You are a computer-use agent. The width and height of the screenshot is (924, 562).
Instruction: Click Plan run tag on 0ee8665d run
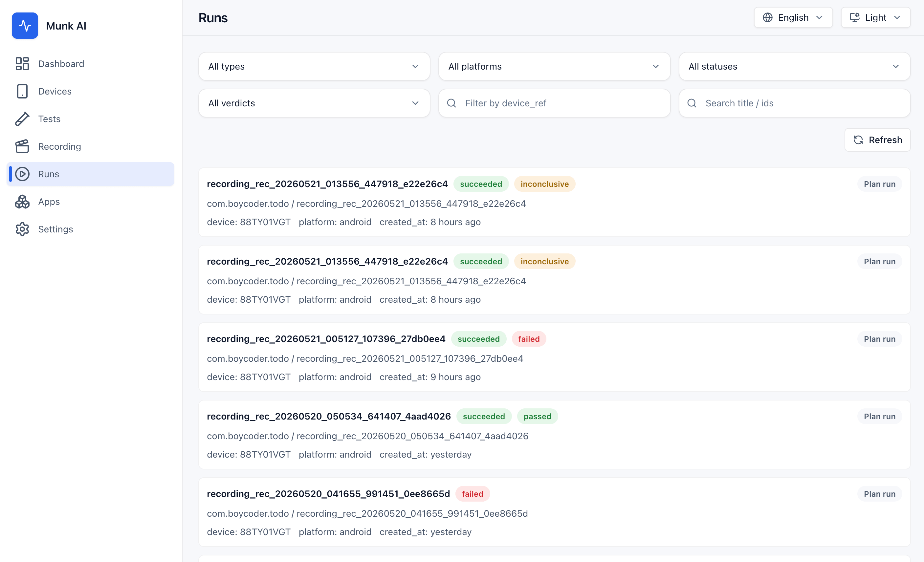tap(879, 494)
